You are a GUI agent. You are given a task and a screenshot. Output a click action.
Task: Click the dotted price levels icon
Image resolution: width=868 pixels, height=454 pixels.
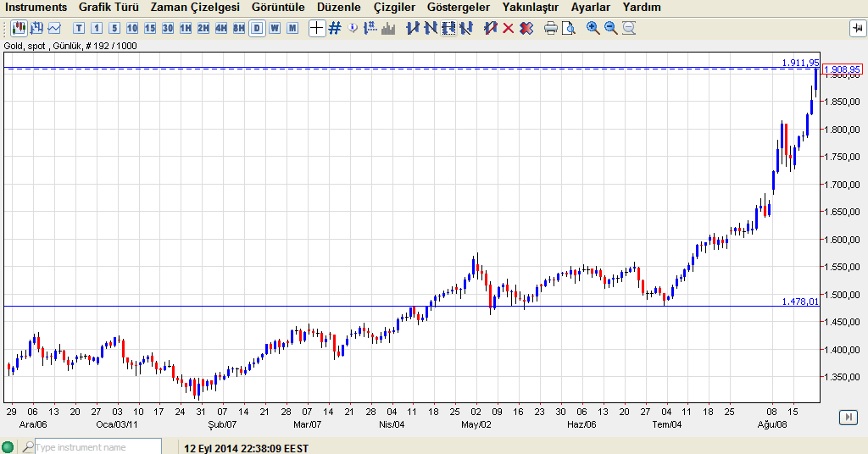tap(371, 28)
